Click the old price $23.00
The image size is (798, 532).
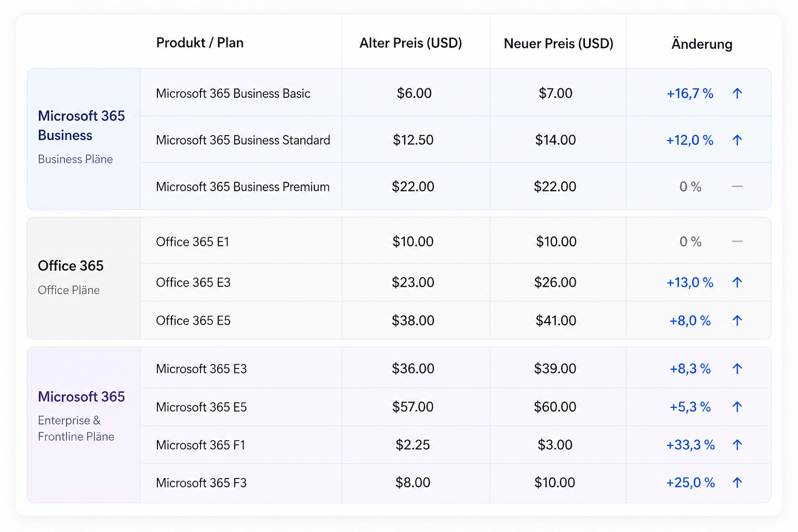(x=413, y=282)
